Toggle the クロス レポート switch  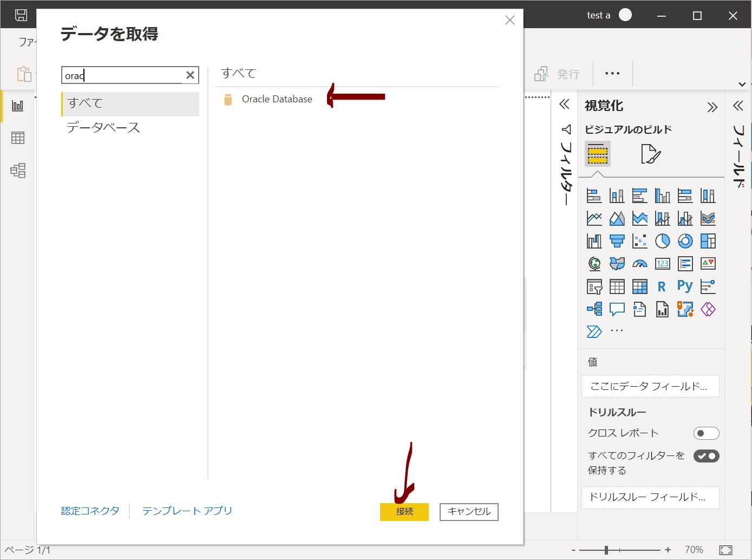tap(706, 433)
